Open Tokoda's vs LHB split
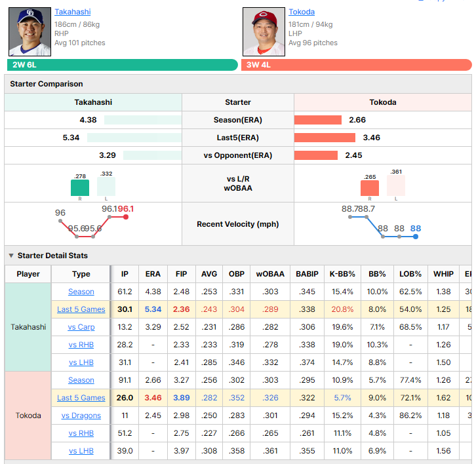The height and width of the screenshot is (464, 476). point(81,451)
